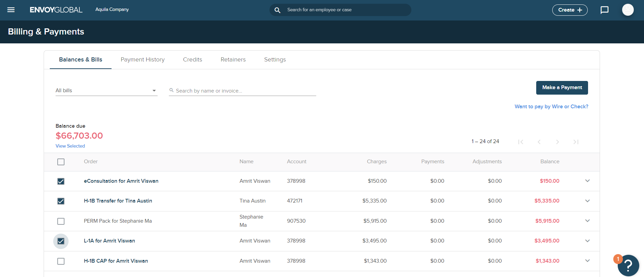Uncheck the eConsultation for Amrit Viswan checkbox

tap(61, 181)
